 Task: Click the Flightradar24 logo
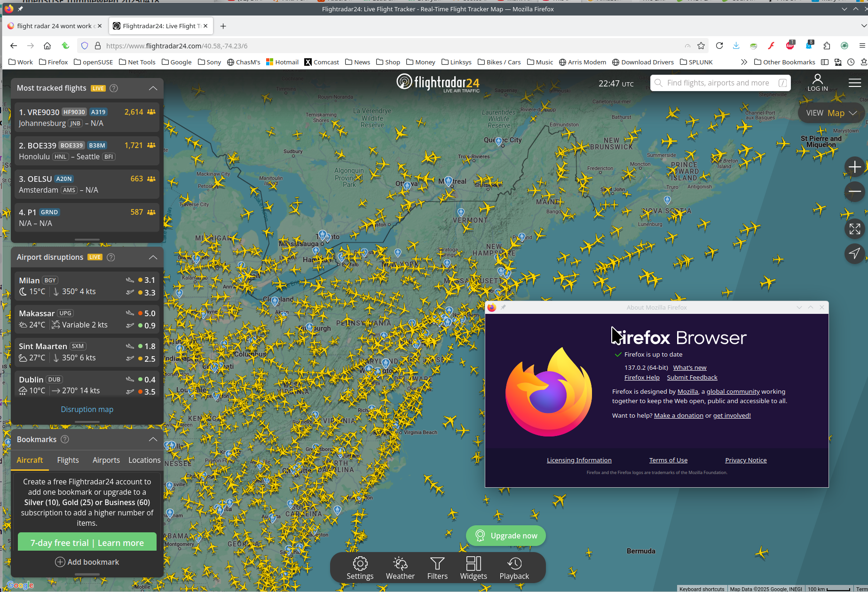click(438, 83)
